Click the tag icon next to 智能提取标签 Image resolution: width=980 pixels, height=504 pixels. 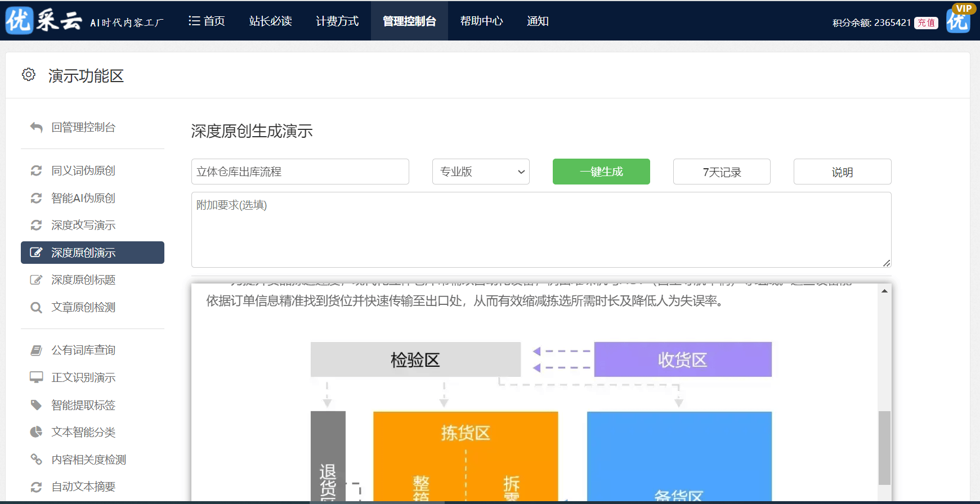[x=37, y=405]
